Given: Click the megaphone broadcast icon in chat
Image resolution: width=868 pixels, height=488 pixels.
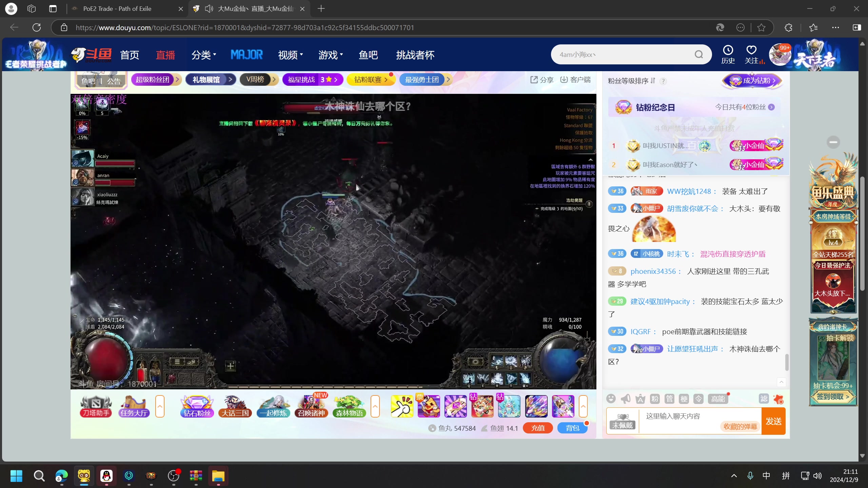Looking at the screenshot, I should pos(626,399).
